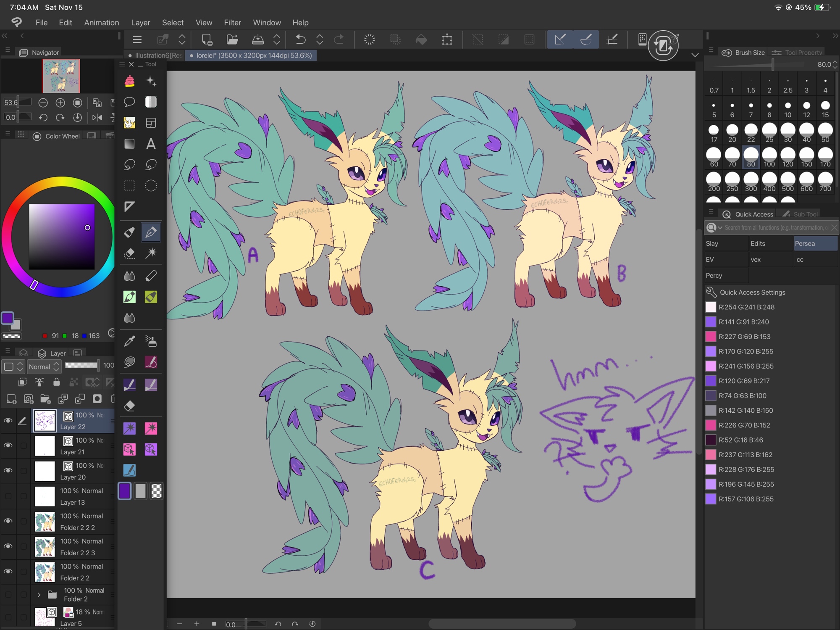Show Layer 13 with visibility box

[x=8, y=496]
